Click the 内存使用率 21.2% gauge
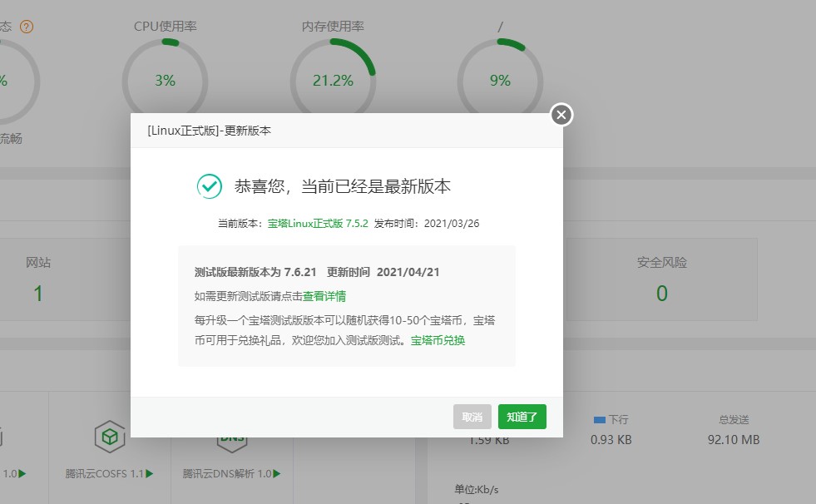The height and width of the screenshot is (504, 816). point(333,81)
